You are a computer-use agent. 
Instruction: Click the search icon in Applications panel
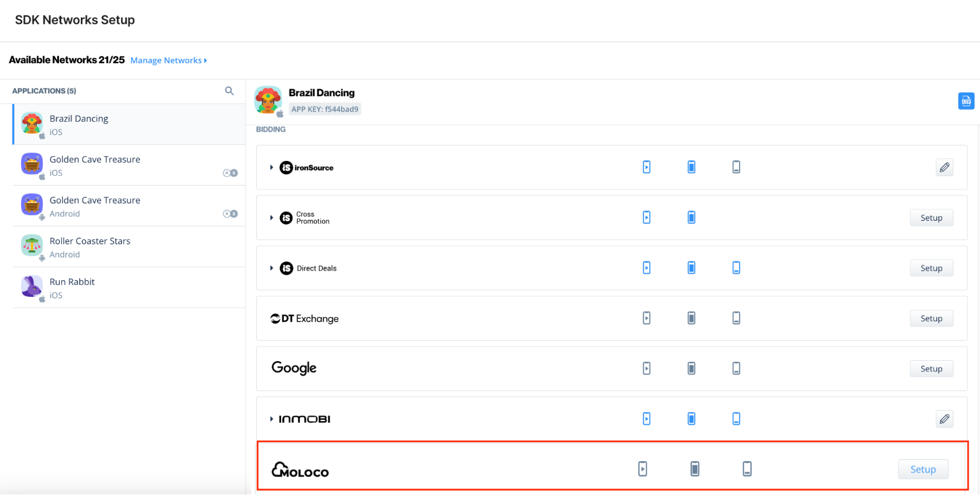pyautogui.click(x=229, y=91)
